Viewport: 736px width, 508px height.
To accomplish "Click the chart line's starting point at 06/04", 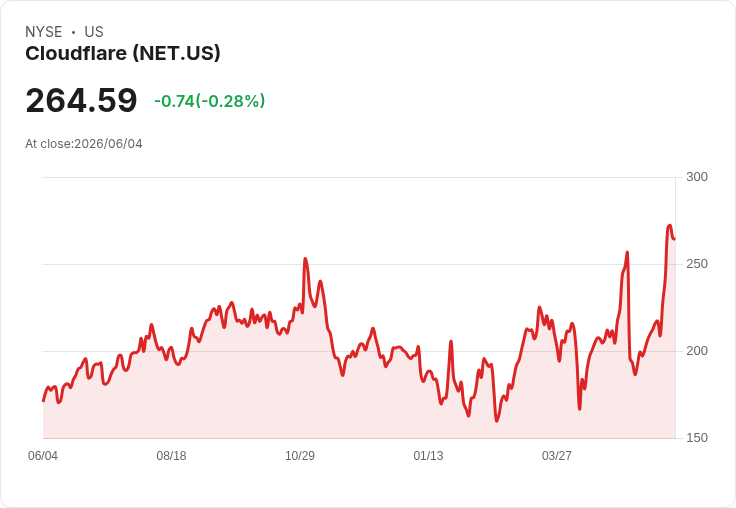I will [43, 401].
